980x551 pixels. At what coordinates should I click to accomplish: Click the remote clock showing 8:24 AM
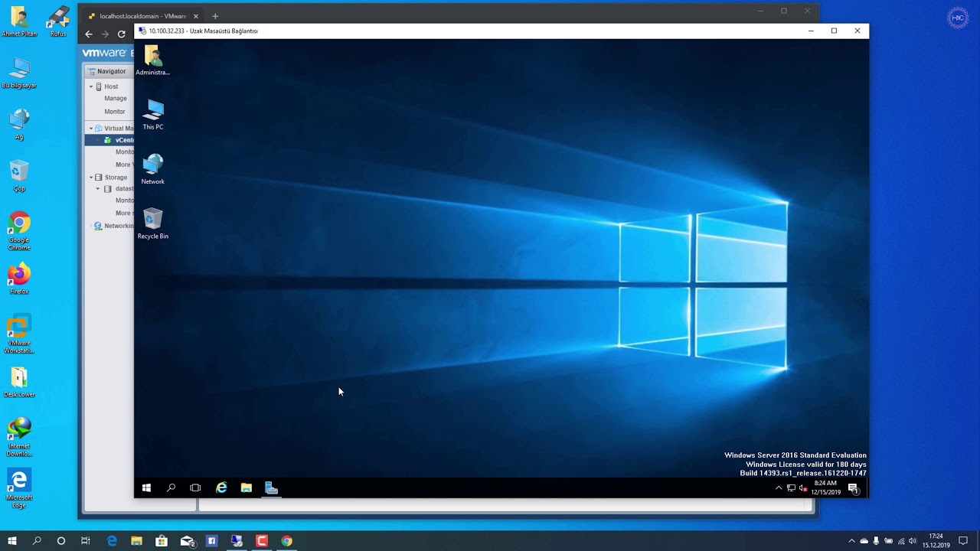tap(825, 487)
